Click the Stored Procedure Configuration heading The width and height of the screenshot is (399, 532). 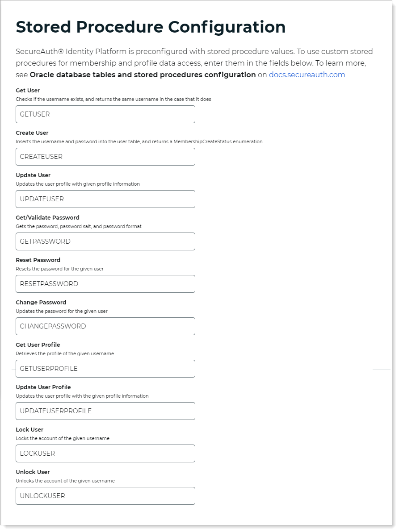pyautogui.click(x=151, y=27)
